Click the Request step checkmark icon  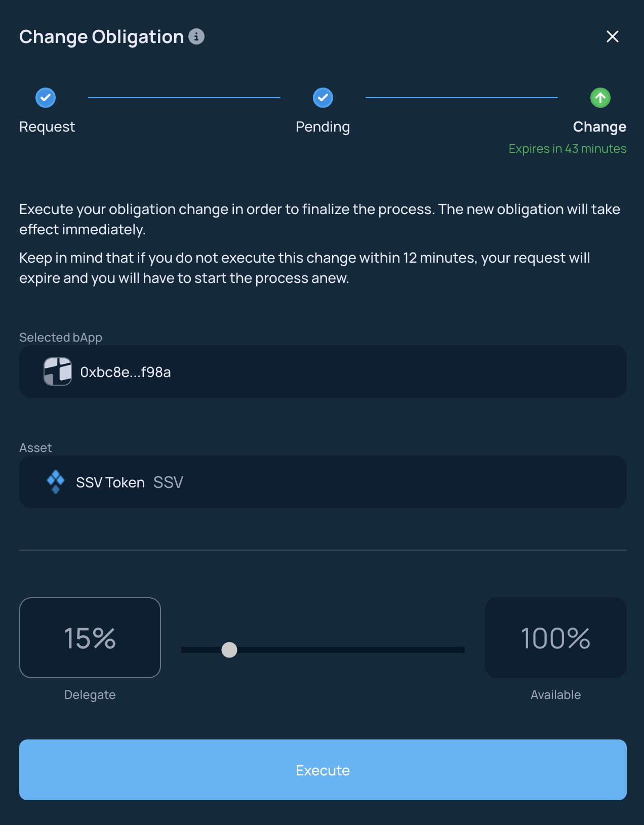click(46, 98)
